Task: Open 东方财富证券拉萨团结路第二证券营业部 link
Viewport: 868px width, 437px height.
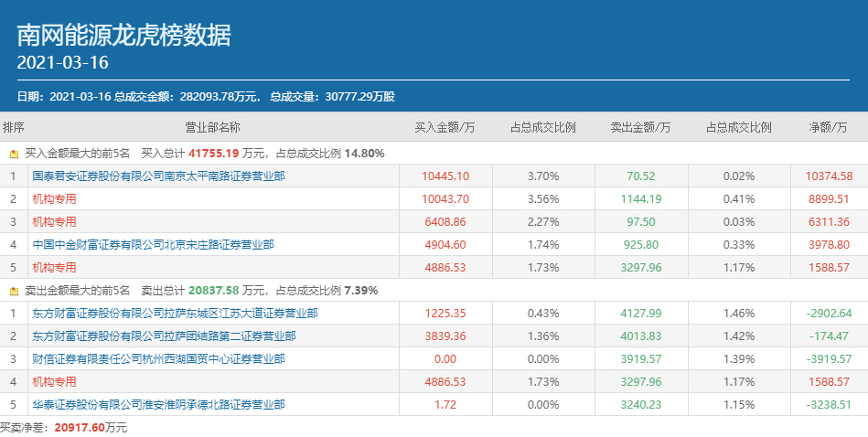Action: pos(175,336)
